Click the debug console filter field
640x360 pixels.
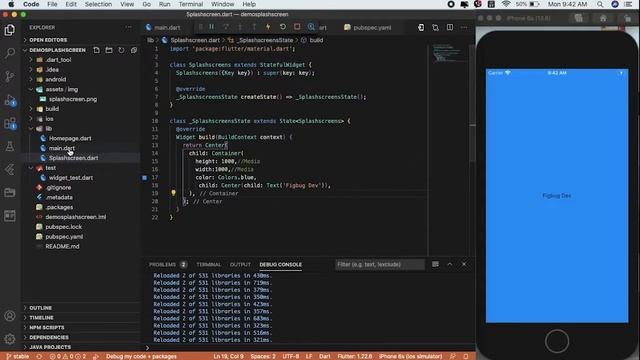[x=380, y=264]
